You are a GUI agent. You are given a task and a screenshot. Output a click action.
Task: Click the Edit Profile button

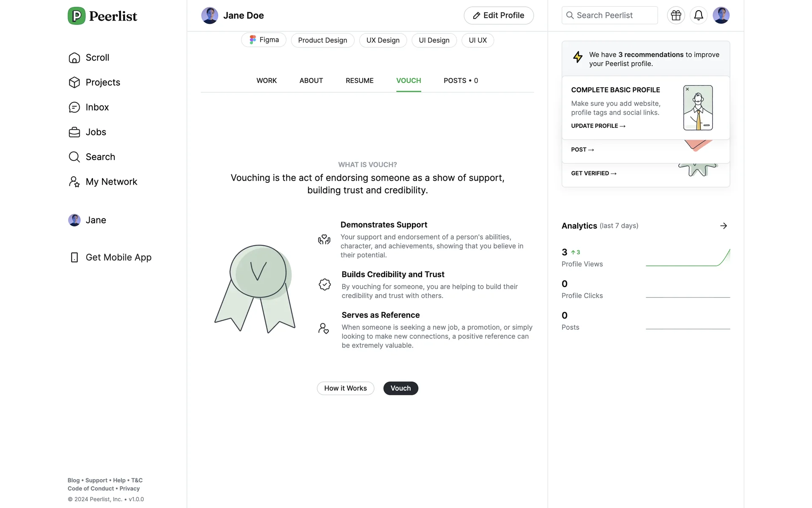499,16
